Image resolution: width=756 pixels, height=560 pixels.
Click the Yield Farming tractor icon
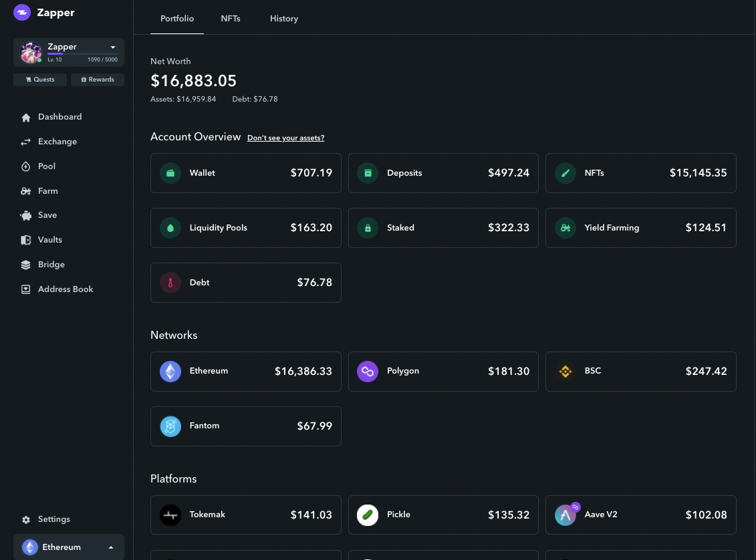coord(565,228)
